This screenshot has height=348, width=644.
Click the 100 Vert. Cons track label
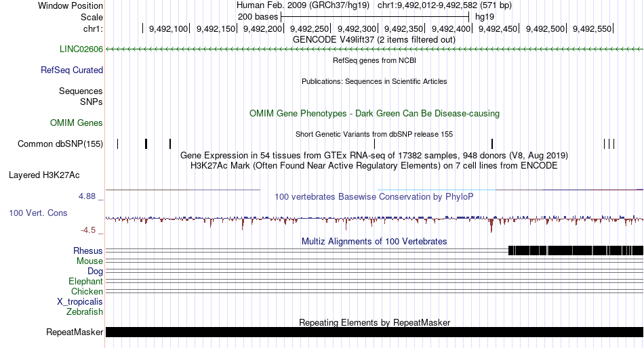point(38,213)
